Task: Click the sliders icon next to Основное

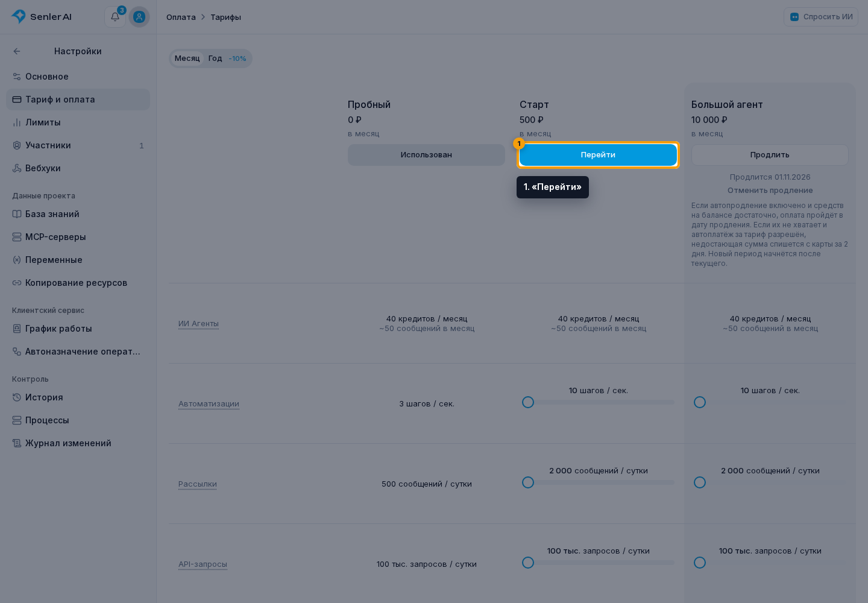Action: (17, 77)
